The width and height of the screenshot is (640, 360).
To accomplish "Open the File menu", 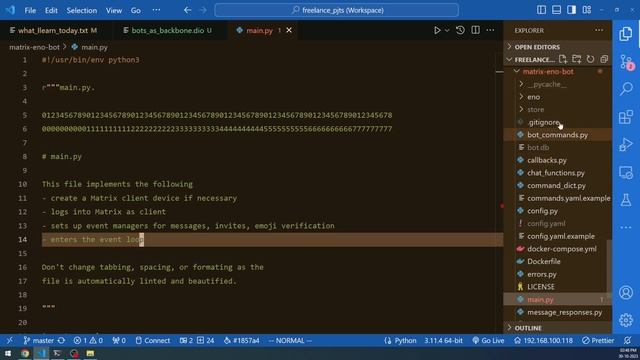I will pyautogui.click(x=30, y=10).
